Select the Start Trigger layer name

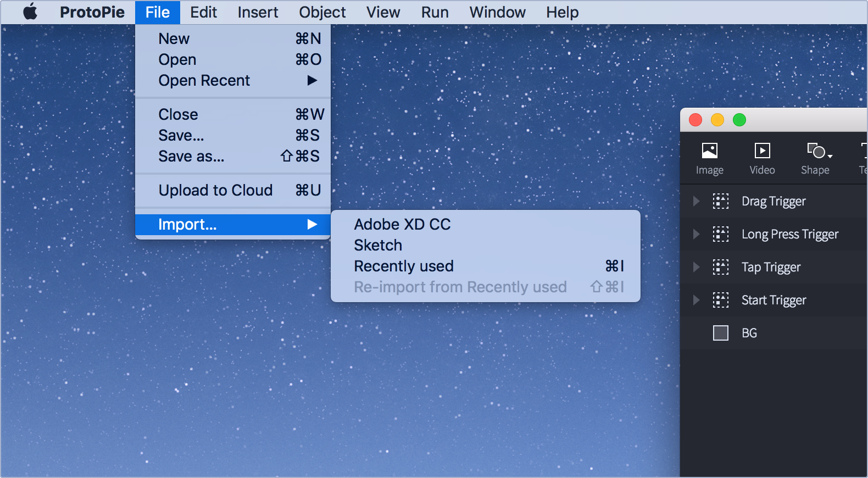(x=774, y=301)
